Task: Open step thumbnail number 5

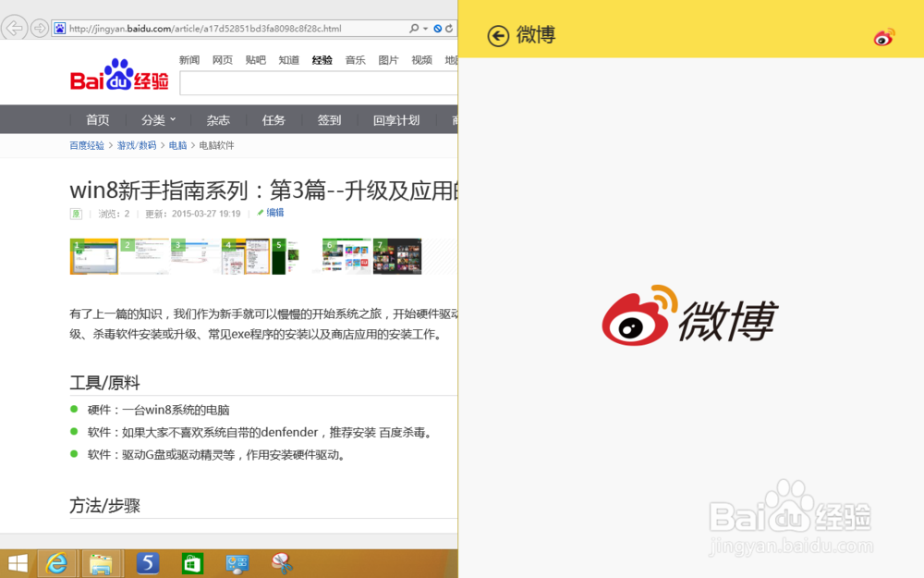Action: pos(296,256)
